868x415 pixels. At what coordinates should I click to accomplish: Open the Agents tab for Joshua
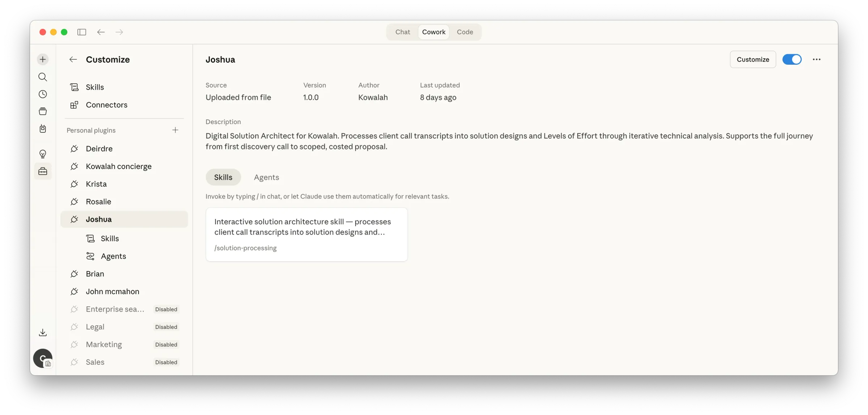coord(267,177)
